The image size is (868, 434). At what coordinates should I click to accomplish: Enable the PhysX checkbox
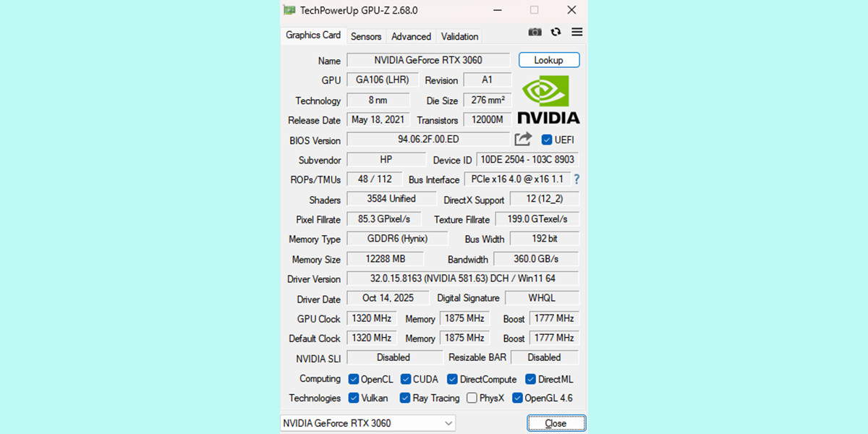pos(471,397)
